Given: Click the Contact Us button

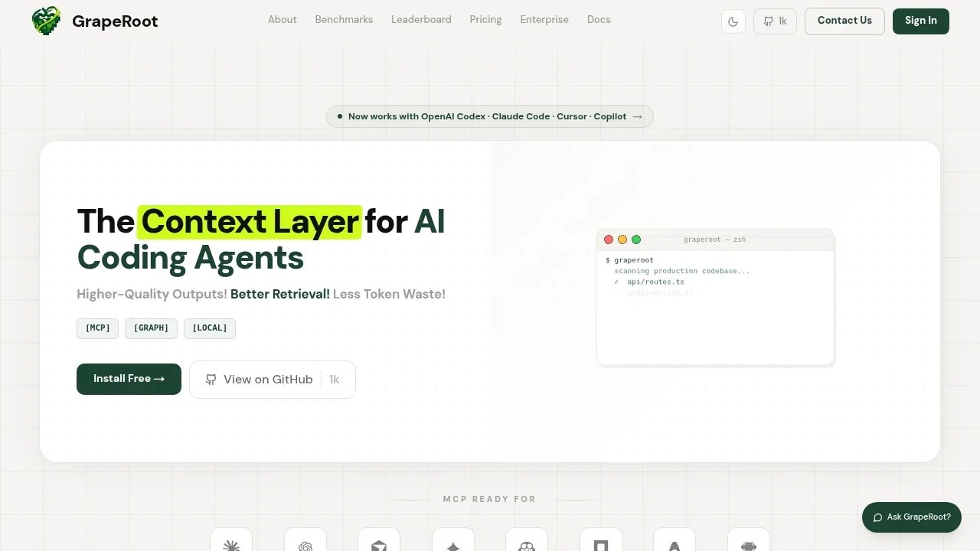Looking at the screenshot, I should click(x=844, y=21).
